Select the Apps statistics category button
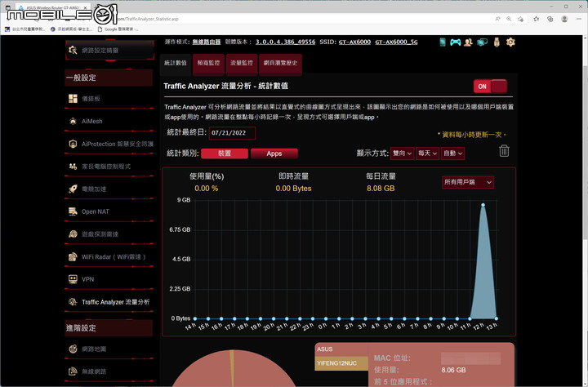This screenshot has width=588, height=387. point(274,153)
